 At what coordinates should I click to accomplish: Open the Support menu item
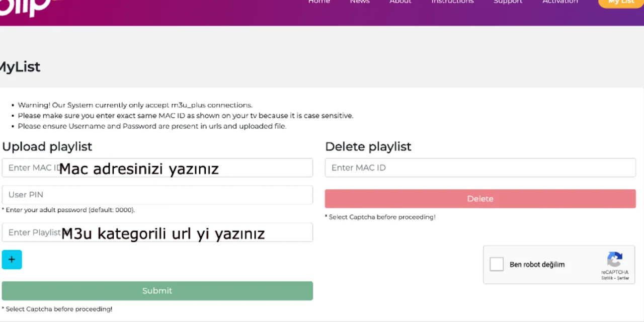click(508, 2)
